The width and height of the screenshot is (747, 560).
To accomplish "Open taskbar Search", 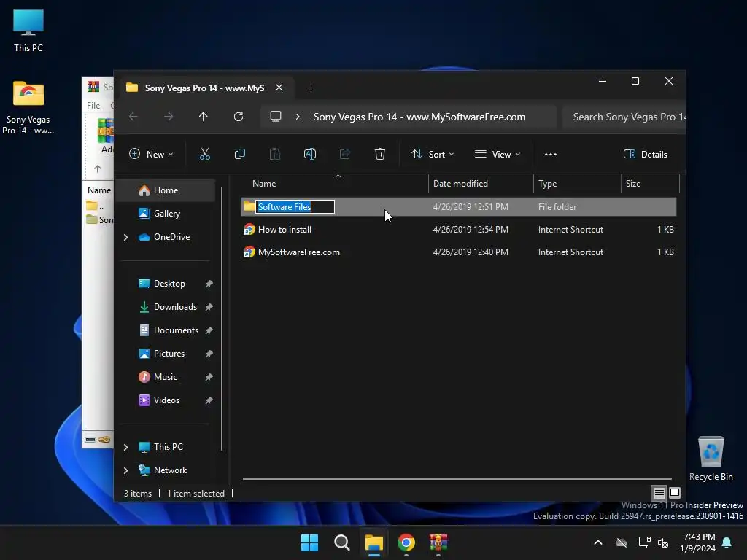I will tap(341, 542).
